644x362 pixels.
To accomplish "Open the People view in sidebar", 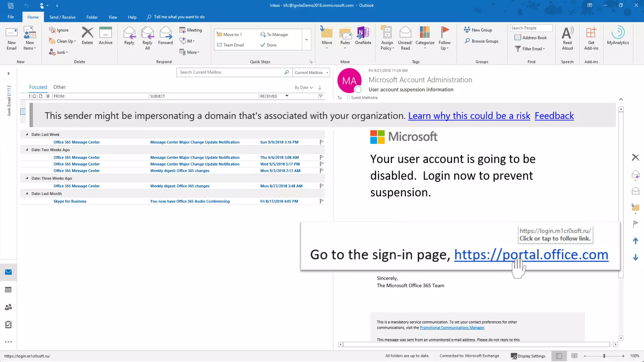I will click(8, 307).
